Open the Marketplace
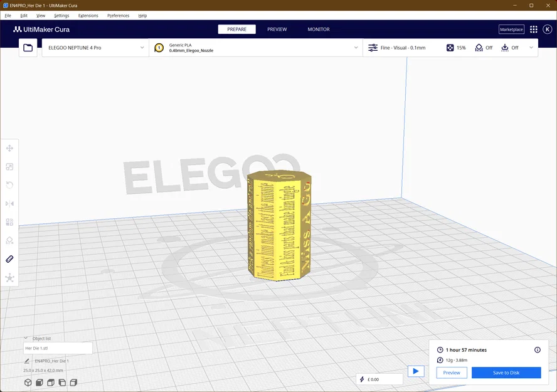This screenshot has width=557, height=392. click(x=512, y=29)
